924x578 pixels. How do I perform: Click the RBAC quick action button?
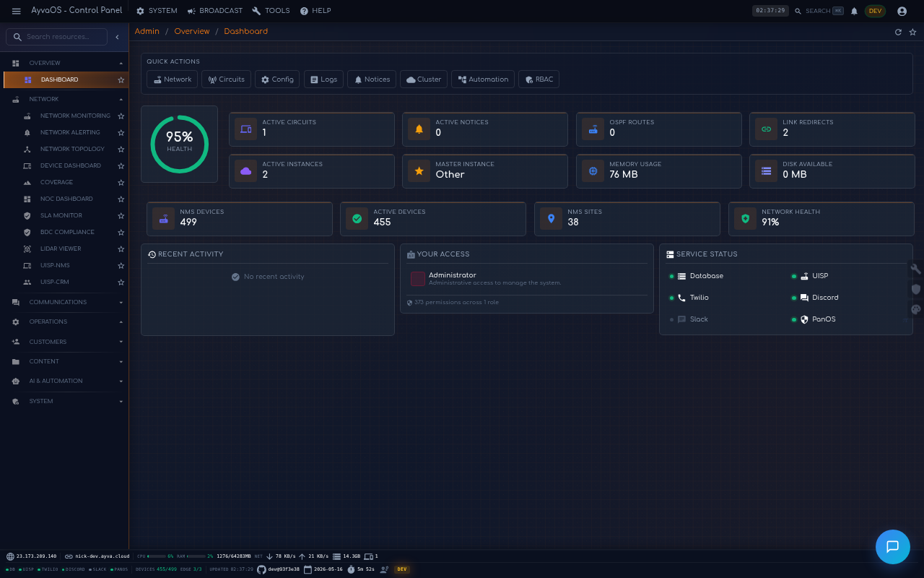click(x=539, y=79)
